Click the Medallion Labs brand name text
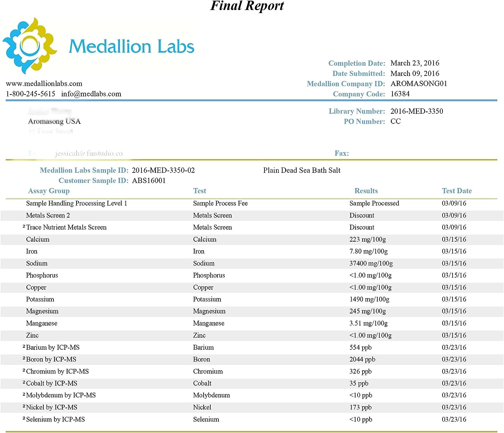The image size is (504, 433). pos(131,46)
